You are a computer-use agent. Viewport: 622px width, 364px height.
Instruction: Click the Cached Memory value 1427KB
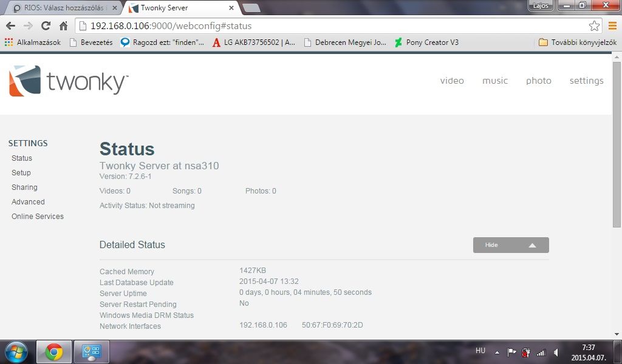[253, 271]
